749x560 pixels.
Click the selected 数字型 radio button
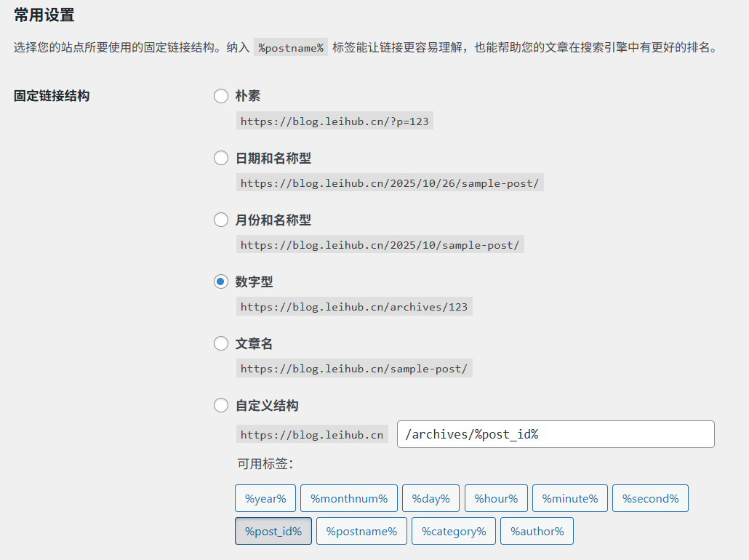coord(221,281)
